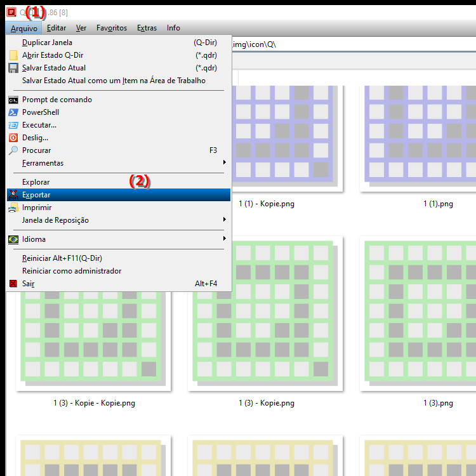The height and width of the screenshot is (476, 476).
Task: Choose Procurar F3 entry
Action: click(119, 150)
